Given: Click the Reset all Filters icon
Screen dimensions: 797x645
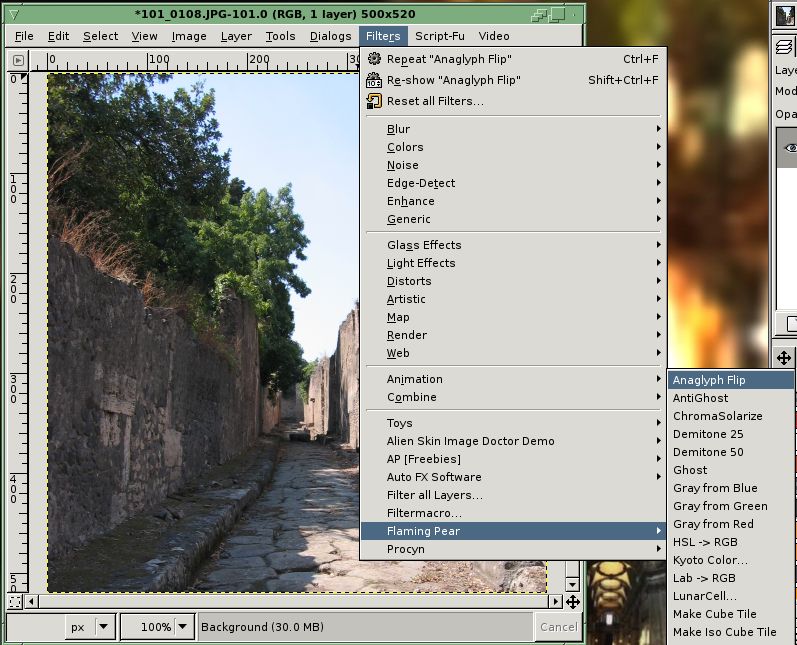Looking at the screenshot, I should [x=374, y=101].
